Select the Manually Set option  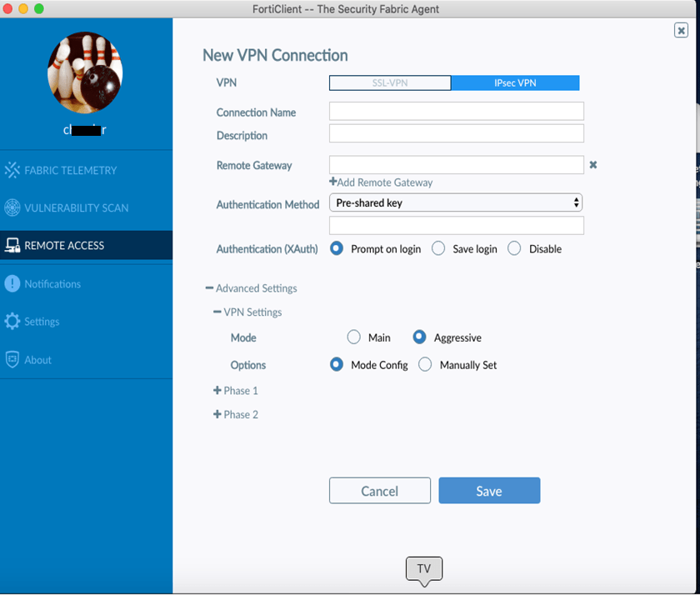424,364
